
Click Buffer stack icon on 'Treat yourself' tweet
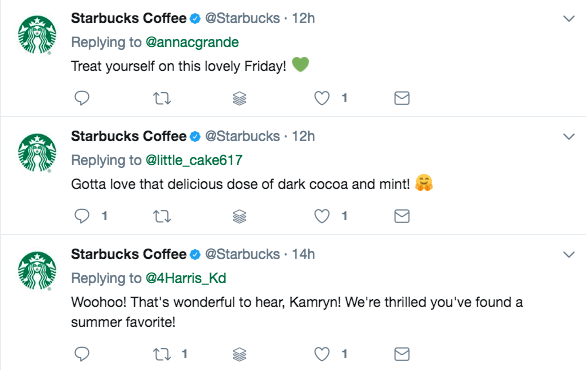240,98
